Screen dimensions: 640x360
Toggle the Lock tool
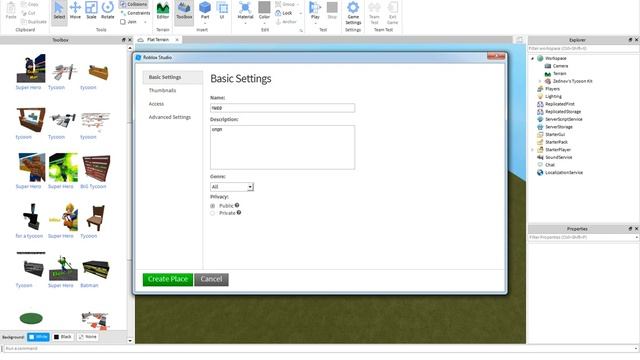284,13
